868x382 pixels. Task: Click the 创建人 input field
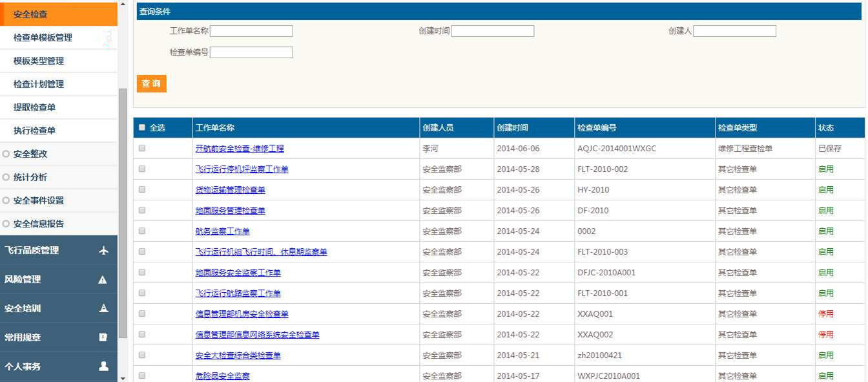[x=734, y=31]
